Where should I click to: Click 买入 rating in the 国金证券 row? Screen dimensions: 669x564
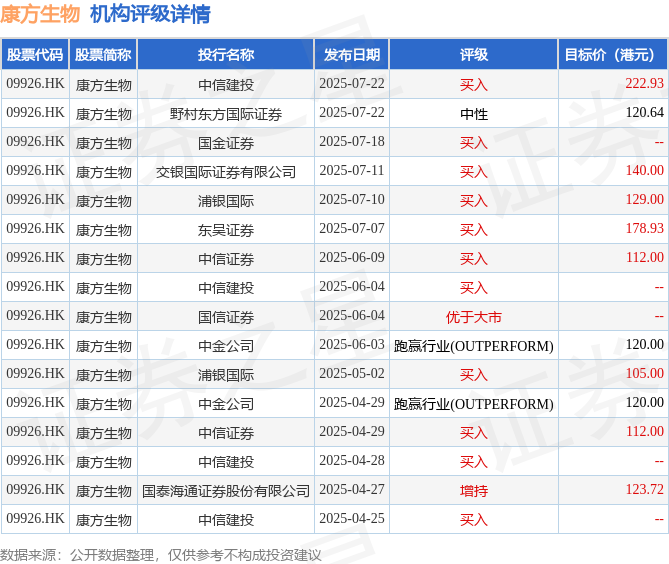click(474, 143)
